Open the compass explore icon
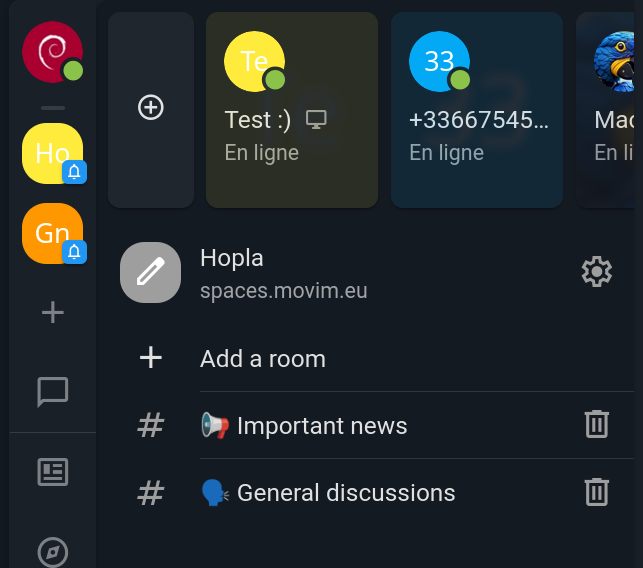Viewport: 643px width, 568px height. [52, 552]
